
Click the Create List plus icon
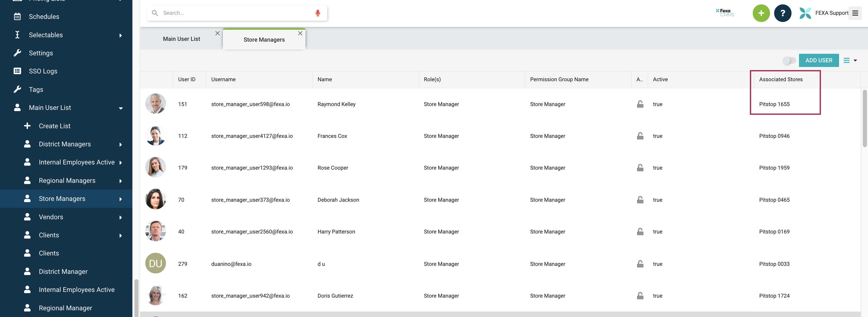point(27,126)
